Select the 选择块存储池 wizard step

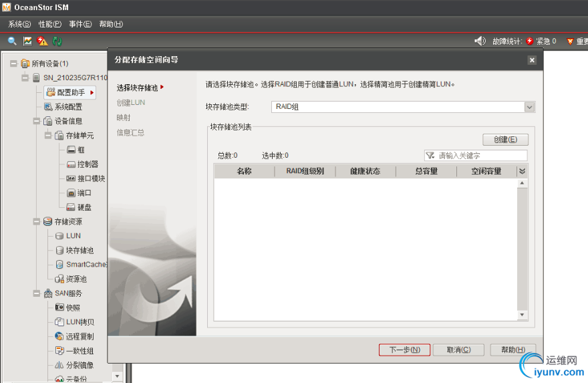tap(137, 88)
